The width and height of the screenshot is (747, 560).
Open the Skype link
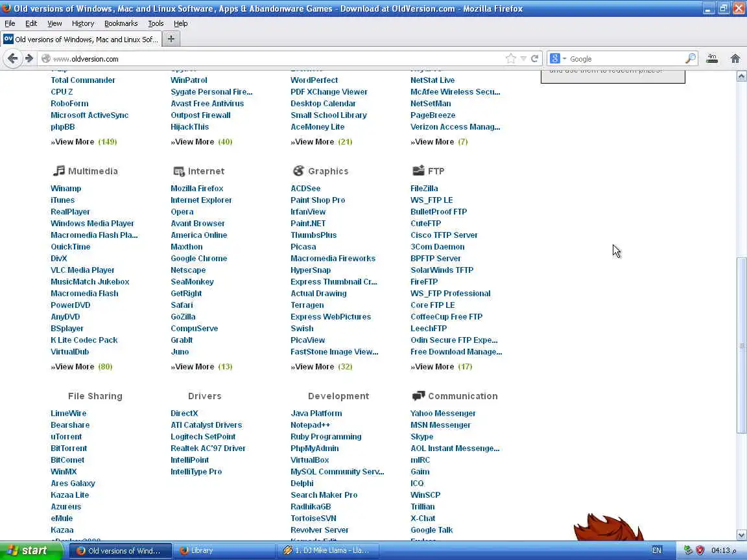[x=421, y=437]
